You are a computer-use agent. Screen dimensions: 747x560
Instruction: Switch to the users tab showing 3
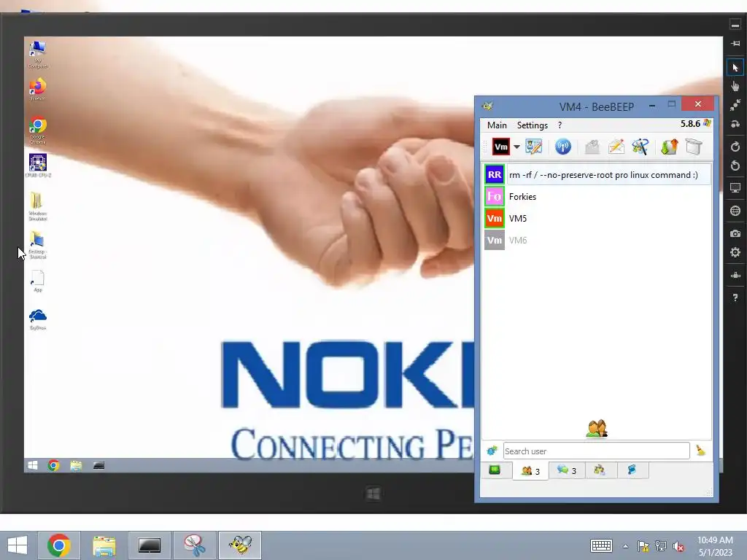[x=530, y=471]
